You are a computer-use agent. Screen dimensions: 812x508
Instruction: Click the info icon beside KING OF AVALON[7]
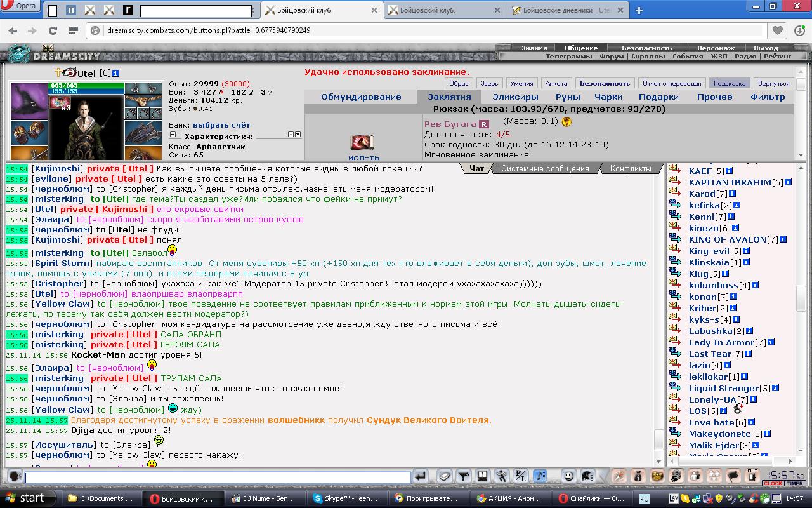[x=783, y=239]
